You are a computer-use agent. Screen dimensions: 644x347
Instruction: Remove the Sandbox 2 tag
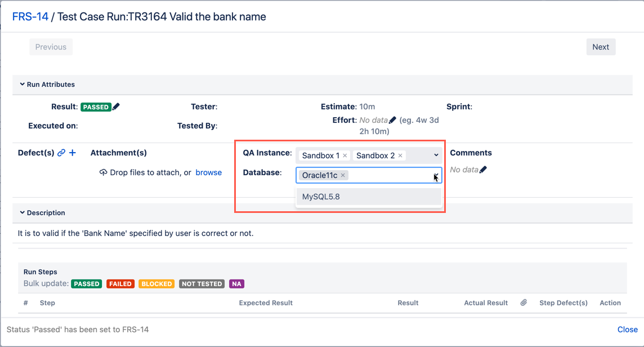coord(400,155)
